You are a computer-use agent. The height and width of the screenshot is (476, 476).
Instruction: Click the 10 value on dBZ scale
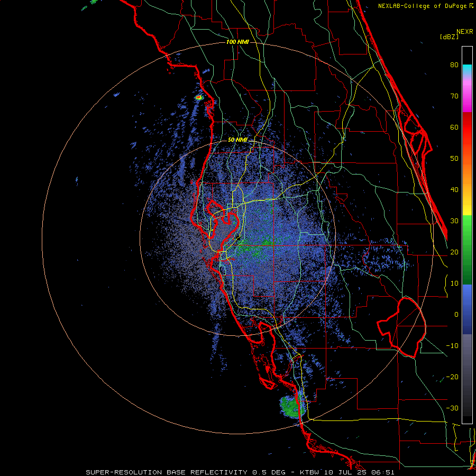pyautogui.click(x=454, y=283)
